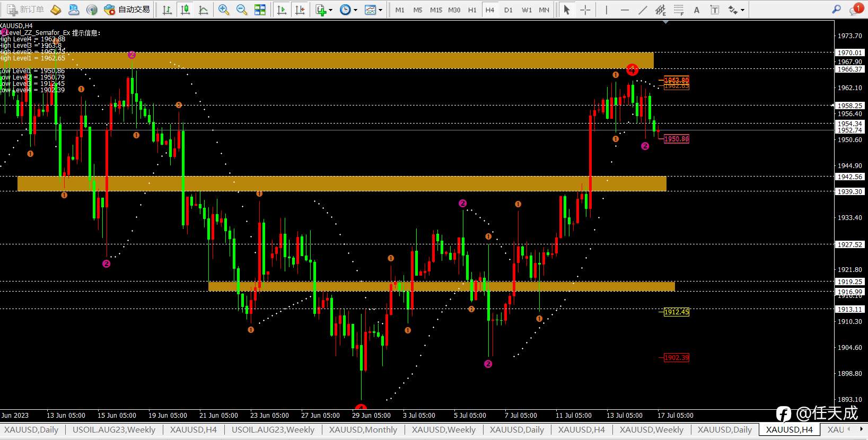Select the text label (T) tool
Image resolution: width=868 pixels, height=440 pixels.
pos(715,10)
